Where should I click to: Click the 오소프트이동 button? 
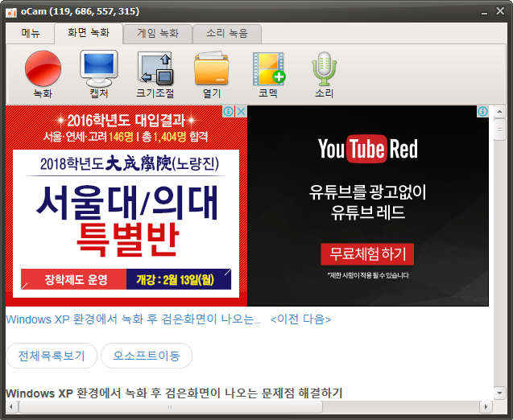point(147,356)
